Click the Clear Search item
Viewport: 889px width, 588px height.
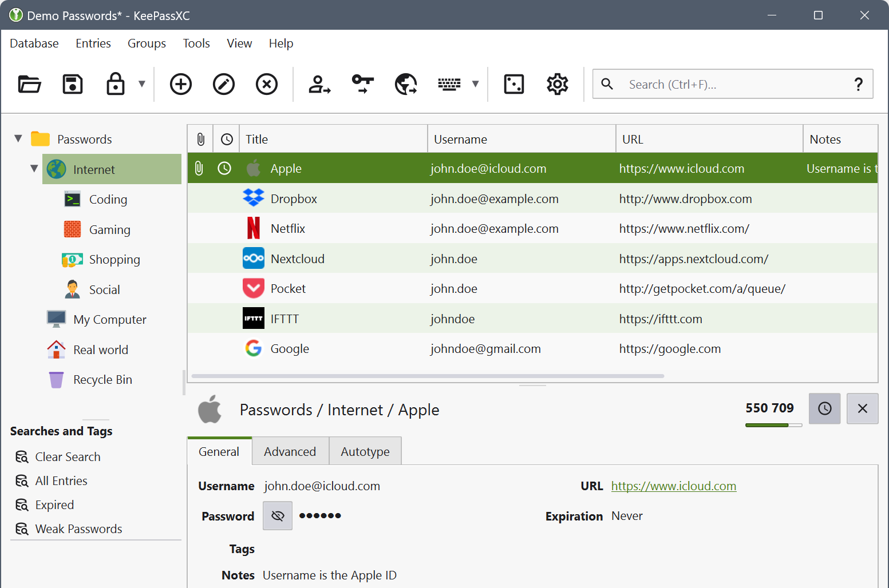[68, 457]
